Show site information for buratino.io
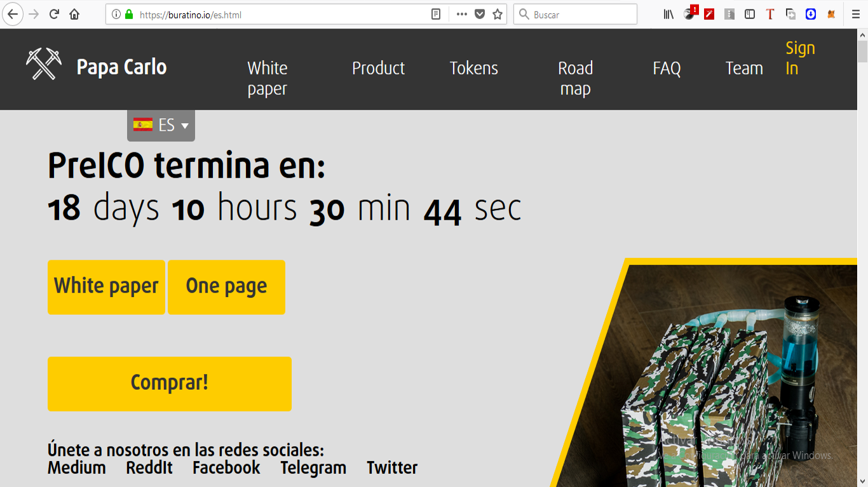 [x=116, y=14]
